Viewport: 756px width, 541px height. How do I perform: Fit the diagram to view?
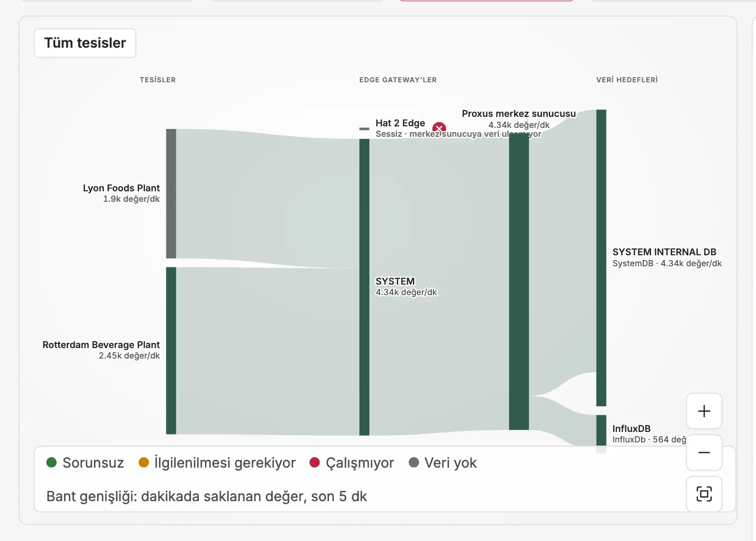(x=704, y=494)
